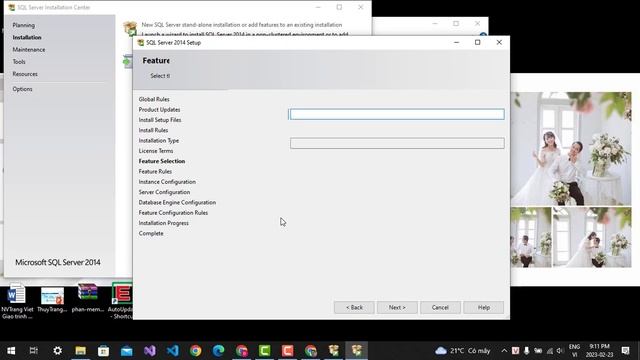Click the Install Rules setup step

coord(153,130)
